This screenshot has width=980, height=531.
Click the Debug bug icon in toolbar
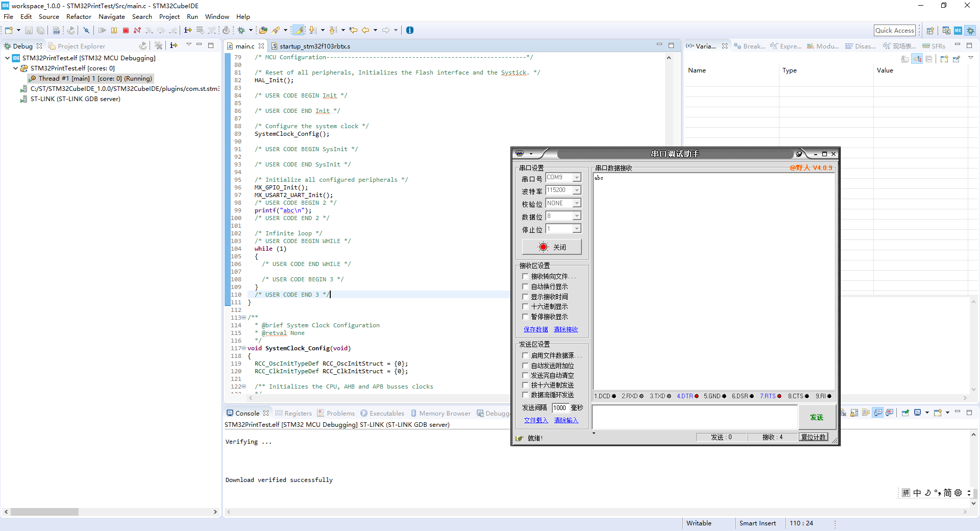point(241,31)
